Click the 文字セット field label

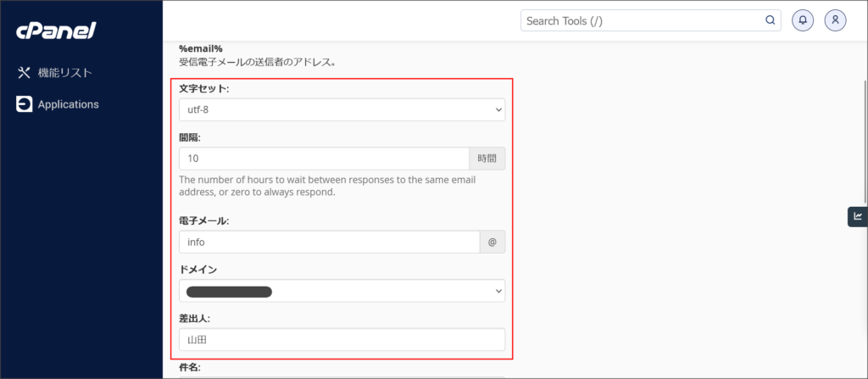(204, 88)
